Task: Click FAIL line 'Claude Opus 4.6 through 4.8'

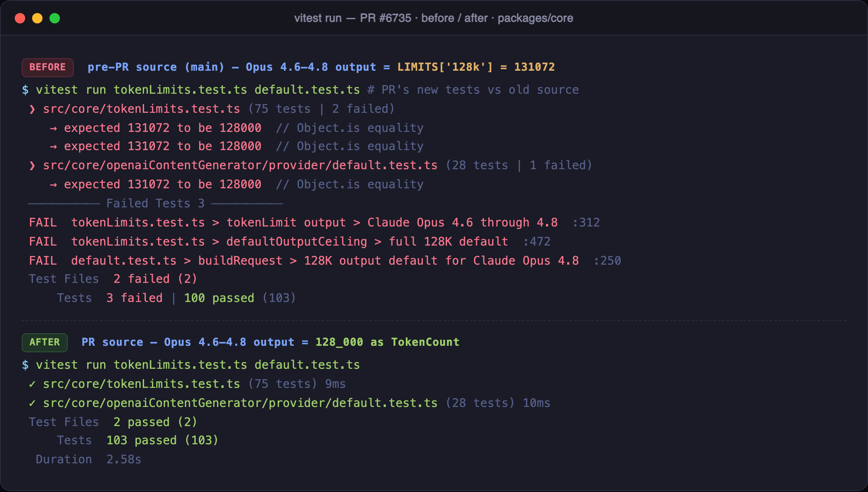Action: pyautogui.click(x=293, y=223)
